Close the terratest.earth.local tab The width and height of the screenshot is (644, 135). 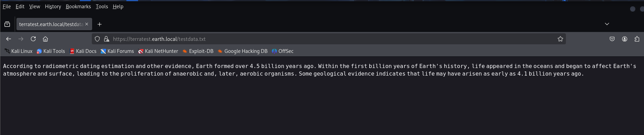87,24
